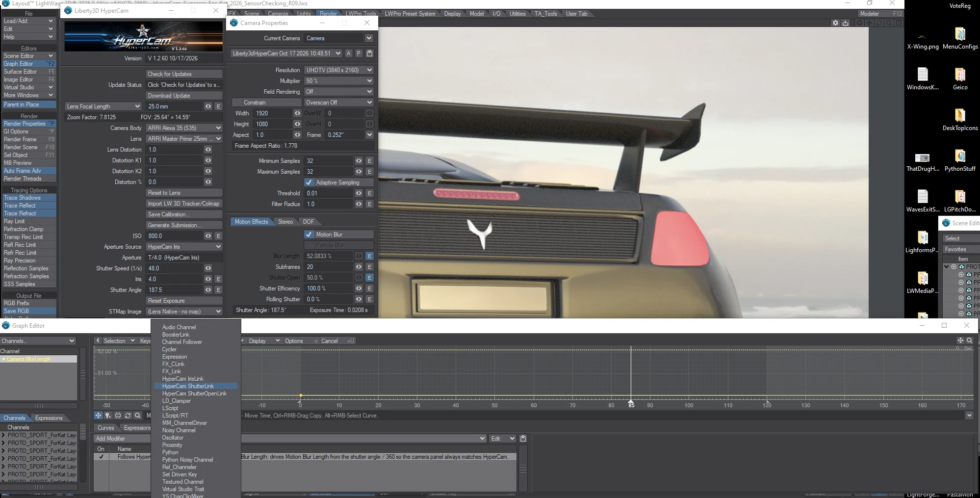Click the frame 85 timeline marker

(631, 404)
